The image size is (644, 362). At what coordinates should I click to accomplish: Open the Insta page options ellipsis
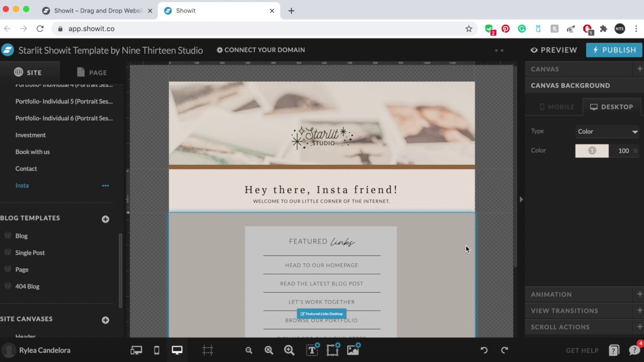coord(105,186)
